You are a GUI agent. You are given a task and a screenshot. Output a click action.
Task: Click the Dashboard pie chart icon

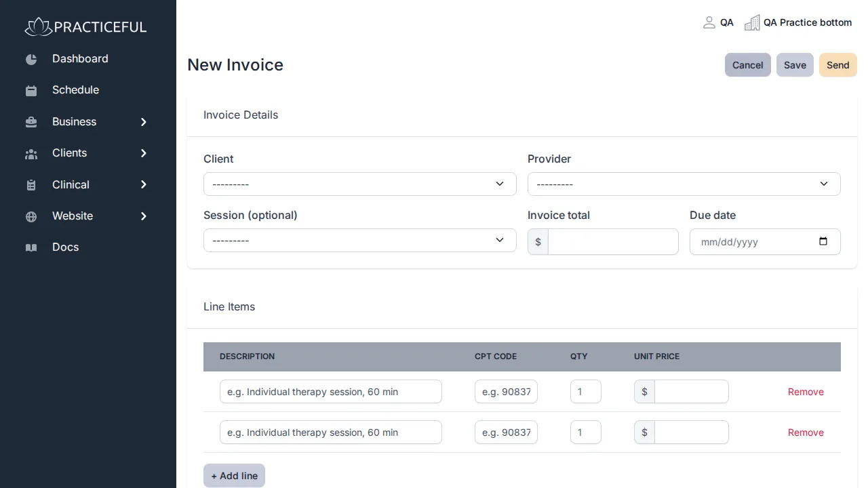click(x=31, y=59)
